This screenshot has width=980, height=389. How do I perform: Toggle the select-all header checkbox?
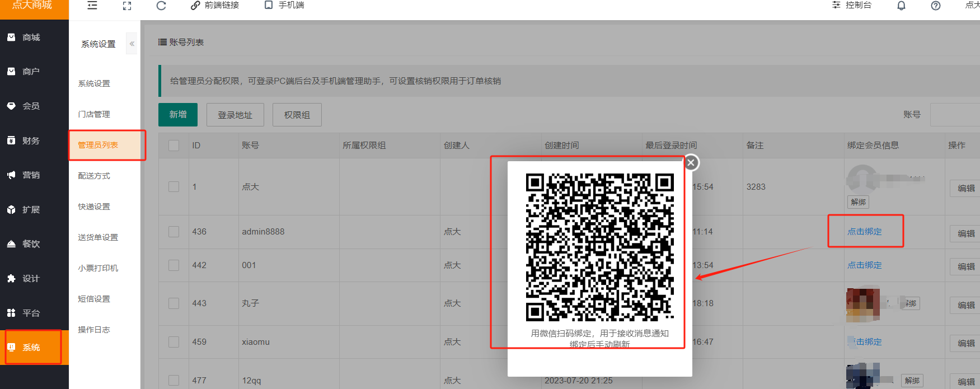click(174, 146)
